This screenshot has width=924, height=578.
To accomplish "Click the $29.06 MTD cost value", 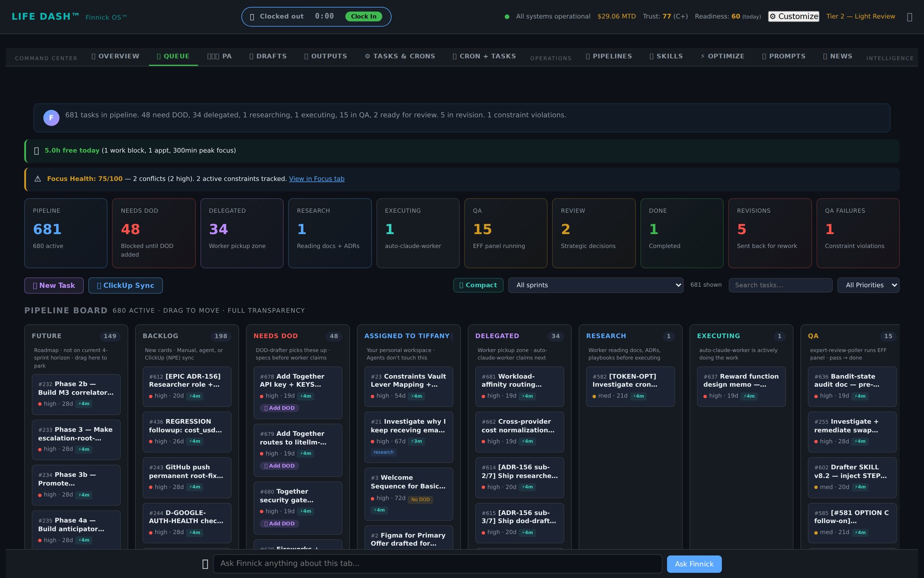I will tap(616, 16).
